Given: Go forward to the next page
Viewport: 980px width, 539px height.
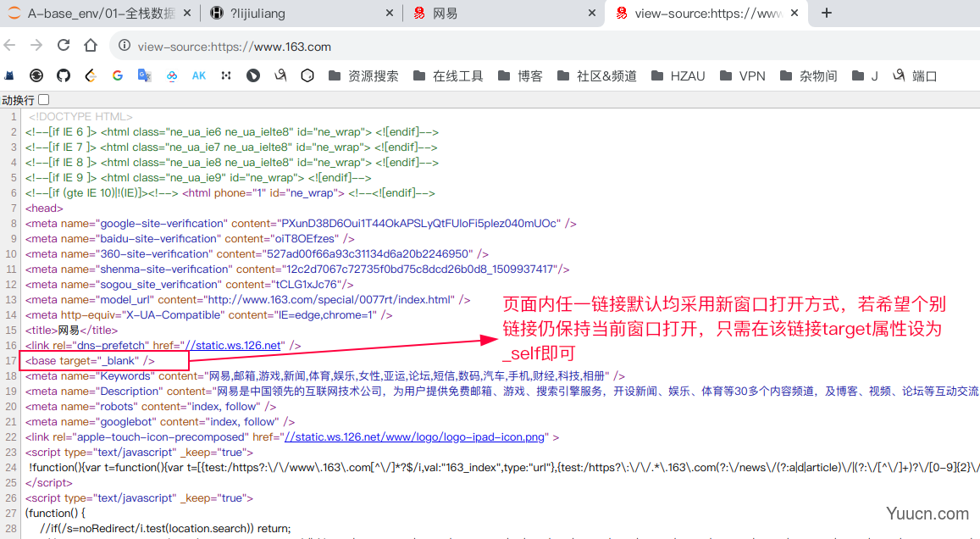Looking at the screenshot, I should point(36,46).
